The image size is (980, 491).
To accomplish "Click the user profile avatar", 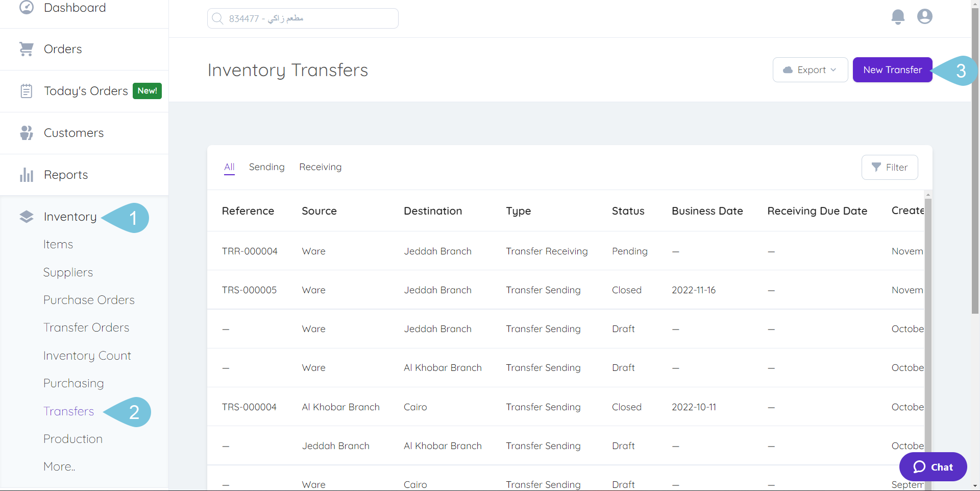I will [924, 16].
